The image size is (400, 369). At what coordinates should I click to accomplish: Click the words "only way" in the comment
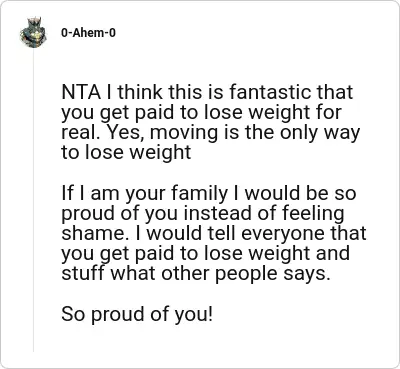[320, 133]
